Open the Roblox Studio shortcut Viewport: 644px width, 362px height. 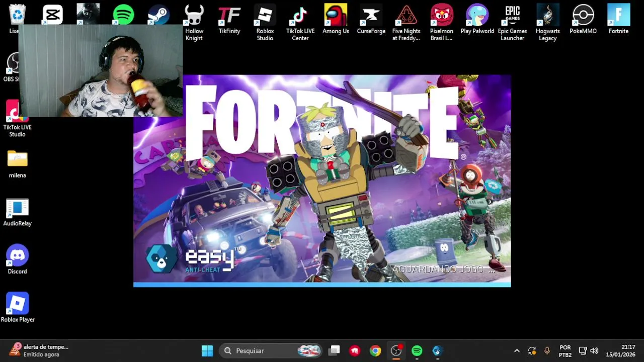pyautogui.click(x=265, y=23)
